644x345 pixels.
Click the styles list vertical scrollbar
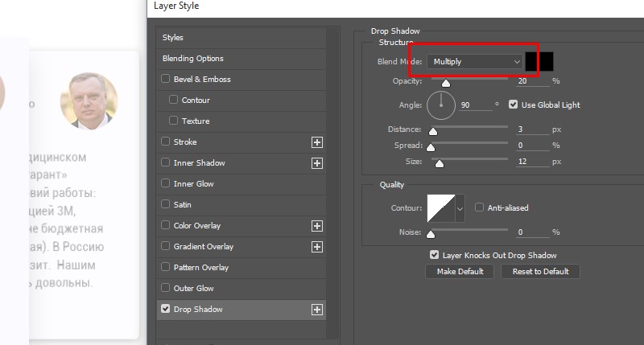pyautogui.click(x=332, y=183)
